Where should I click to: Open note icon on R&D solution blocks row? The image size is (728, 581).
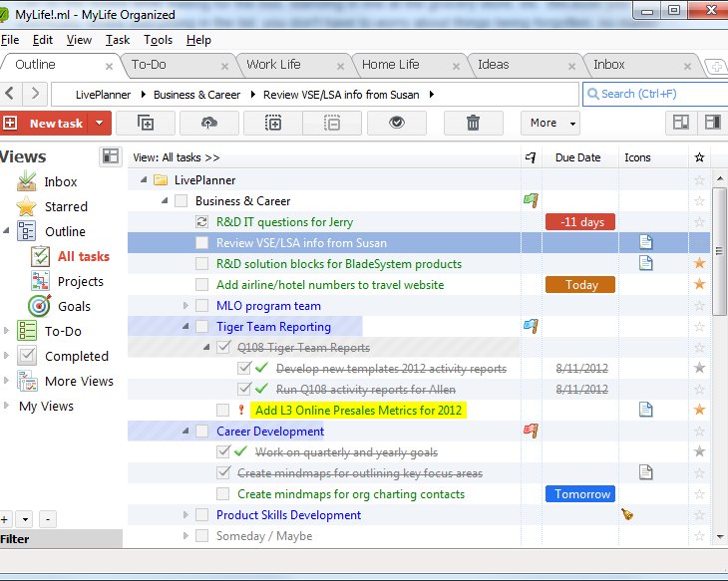click(646, 263)
